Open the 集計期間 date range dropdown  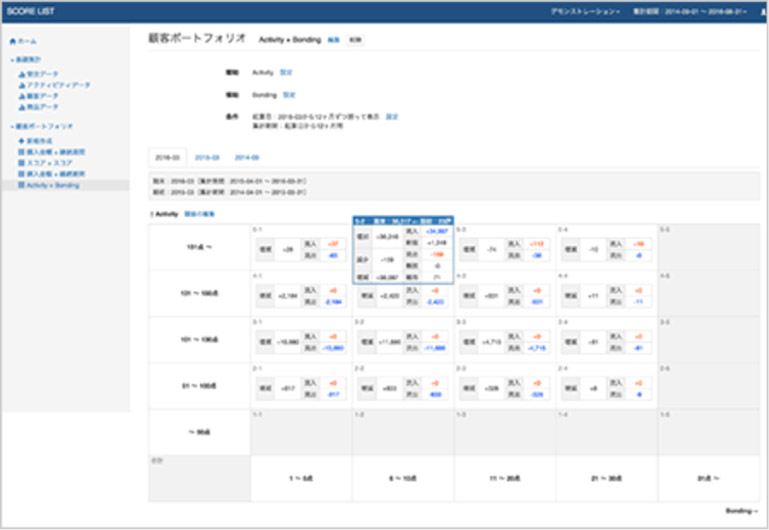[694, 11]
